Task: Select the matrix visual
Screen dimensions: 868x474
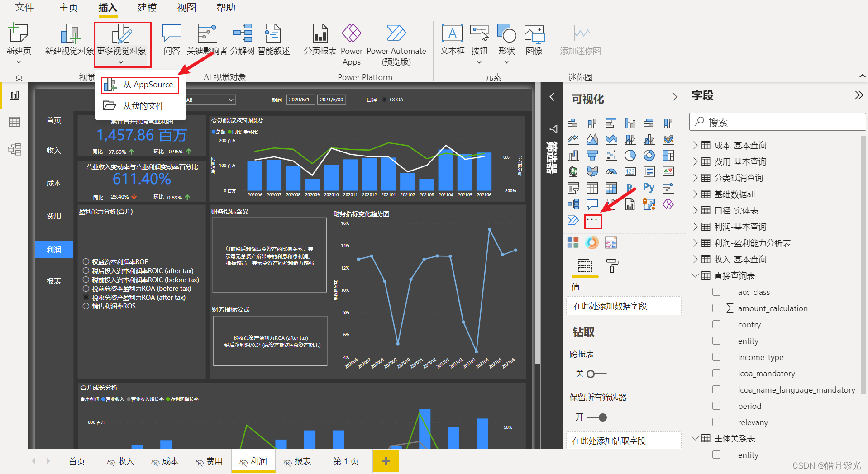Action: tap(611, 188)
